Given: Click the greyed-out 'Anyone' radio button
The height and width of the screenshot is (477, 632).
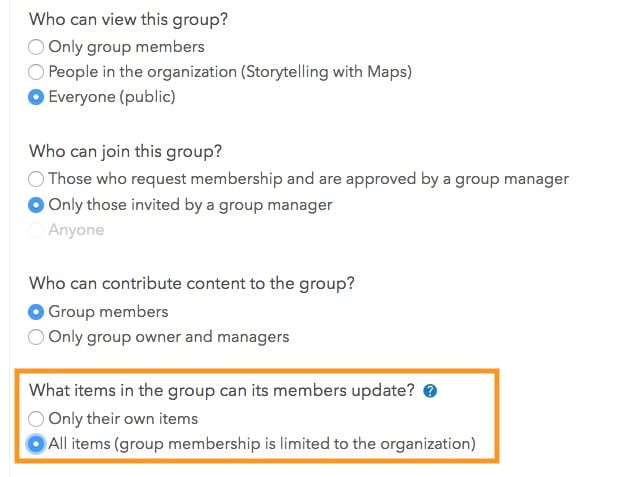Looking at the screenshot, I should [37, 230].
